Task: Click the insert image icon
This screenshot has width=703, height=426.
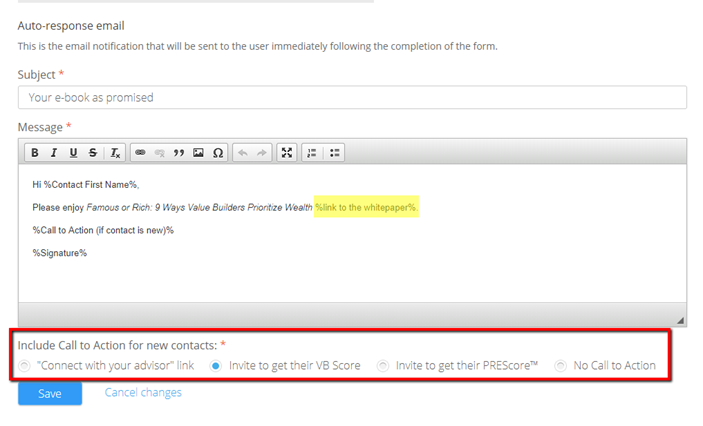Action: (x=198, y=153)
